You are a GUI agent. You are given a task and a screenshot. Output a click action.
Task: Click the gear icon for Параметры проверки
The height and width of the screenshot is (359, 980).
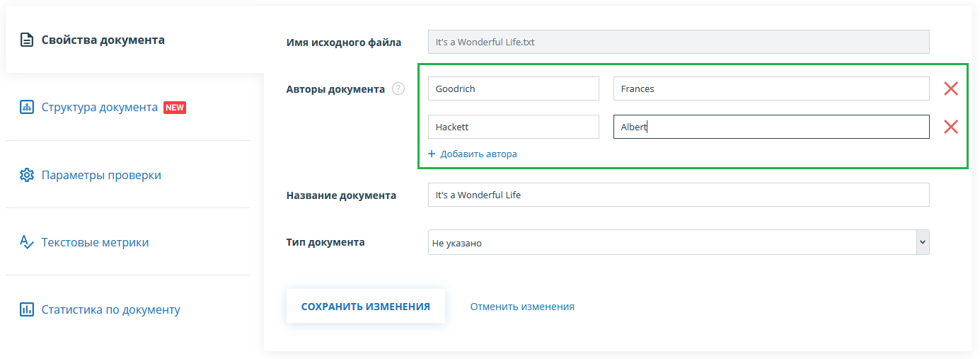click(x=27, y=175)
